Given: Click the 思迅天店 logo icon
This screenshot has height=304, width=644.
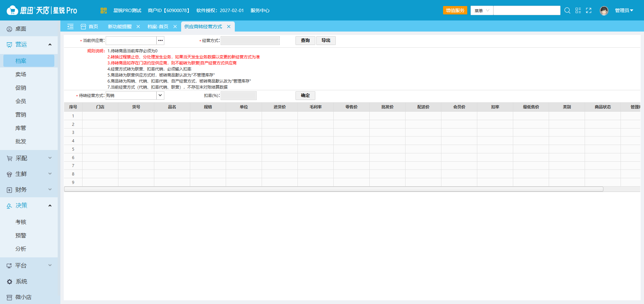Looking at the screenshot, I should pos(12,10).
